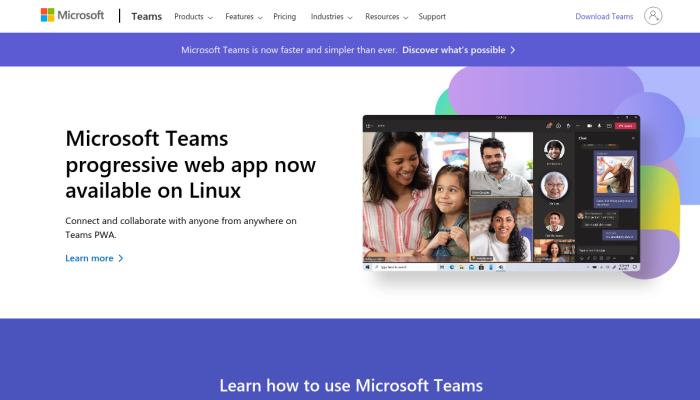700x400 pixels.
Task: Click the Teams icon on the screenshot taskbar
Action: (x=501, y=267)
